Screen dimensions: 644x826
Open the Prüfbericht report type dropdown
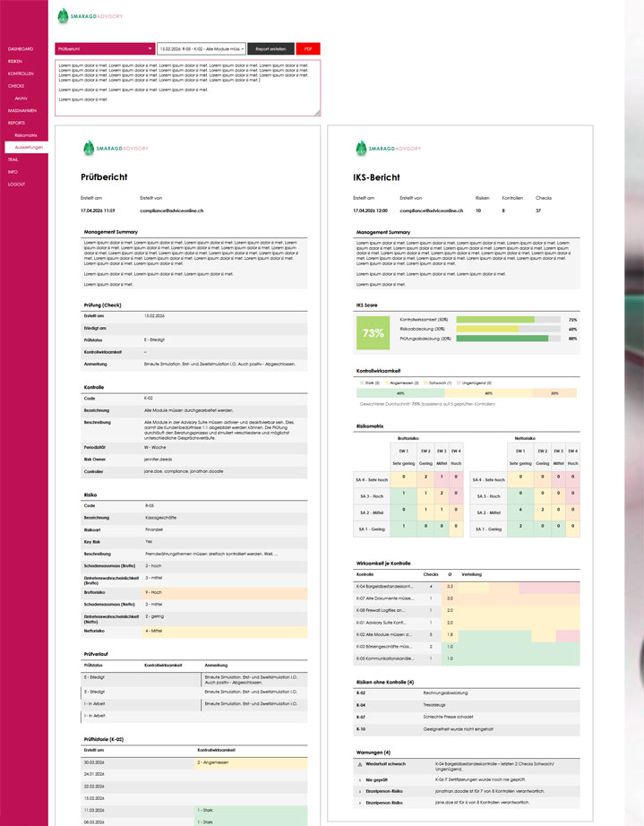point(105,48)
